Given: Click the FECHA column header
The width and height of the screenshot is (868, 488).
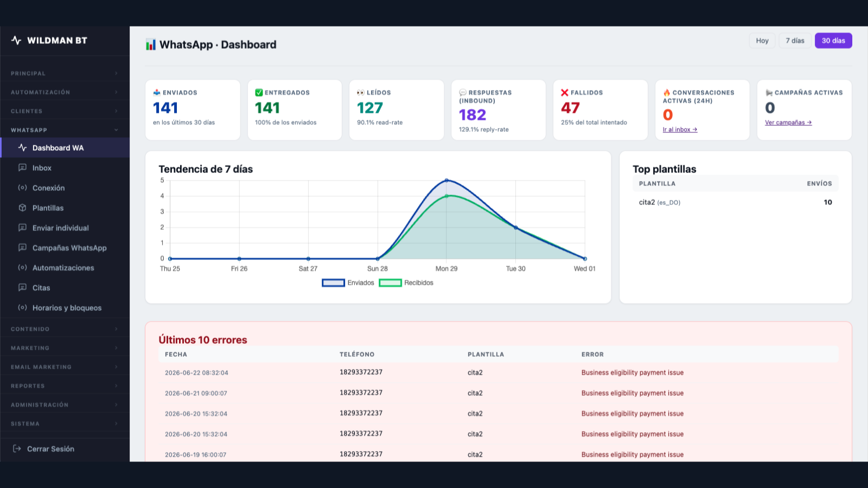Looking at the screenshot, I should [176, 355].
